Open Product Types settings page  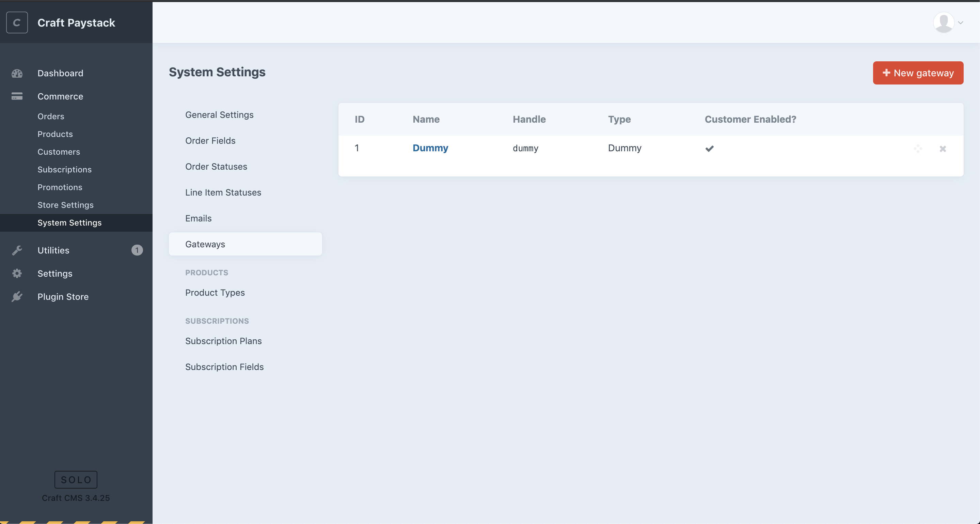pyautogui.click(x=215, y=292)
